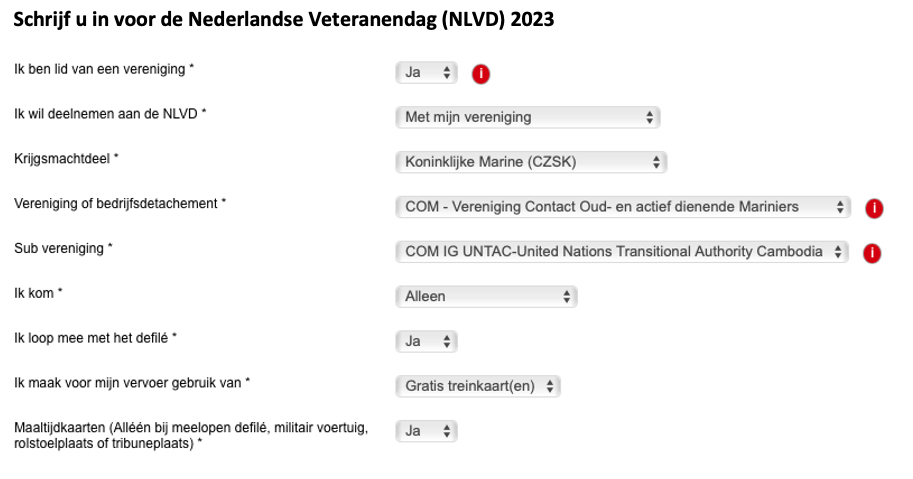The height and width of the screenshot is (479, 913).
Task: Open the COM IG UNTAC sub vereniging dropdown
Action: coord(622,251)
